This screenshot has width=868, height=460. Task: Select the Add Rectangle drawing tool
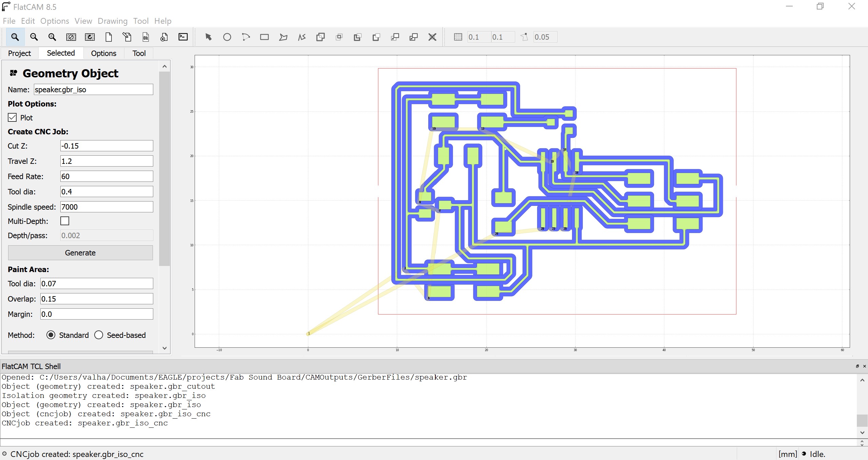[x=264, y=37]
